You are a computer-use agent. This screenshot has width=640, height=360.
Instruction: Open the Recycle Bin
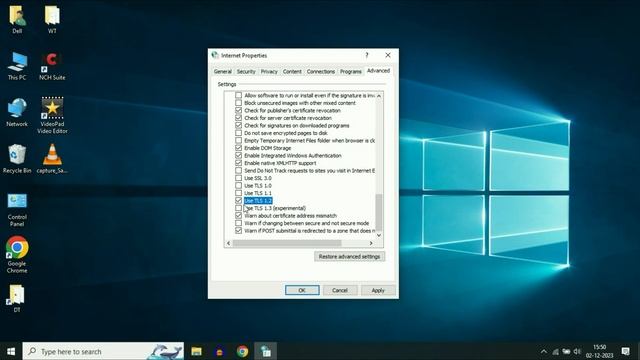[17, 159]
